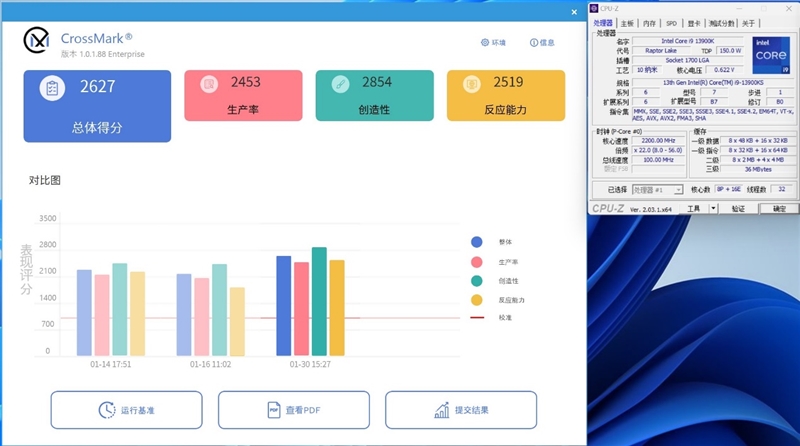This screenshot has height=446, width=800.
Task: Click the 8 x 2 MB + 4 x 4 MB cache value
Action: (x=758, y=160)
